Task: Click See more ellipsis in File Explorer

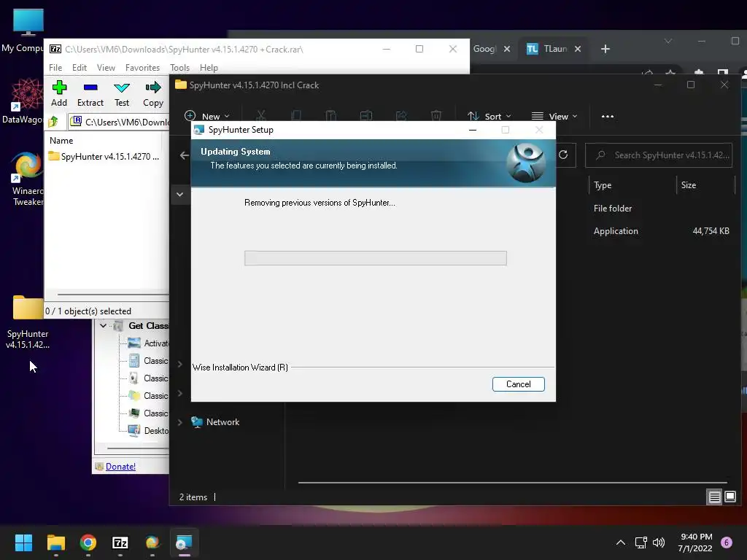Action: click(x=608, y=116)
